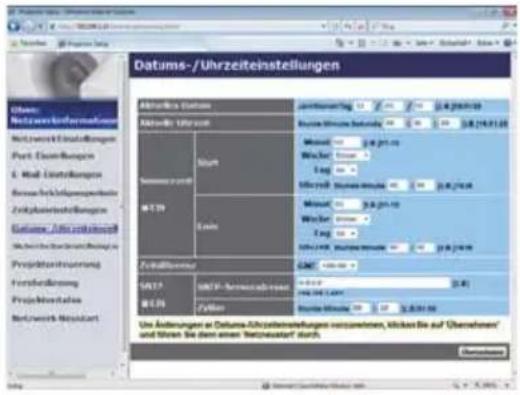This screenshot has height=395, width=520.
Task: Open the Extras menu in the command bar
Action: click(487, 43)
